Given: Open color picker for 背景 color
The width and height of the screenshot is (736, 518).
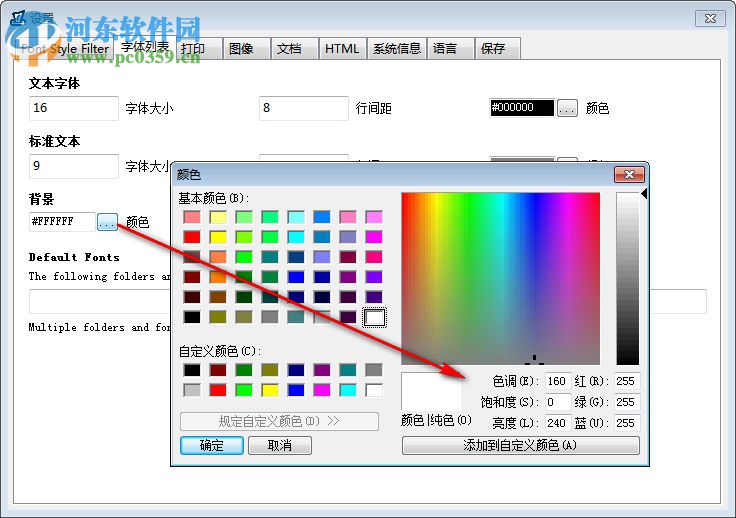Looking at the screenshot, I should point(107,221).
